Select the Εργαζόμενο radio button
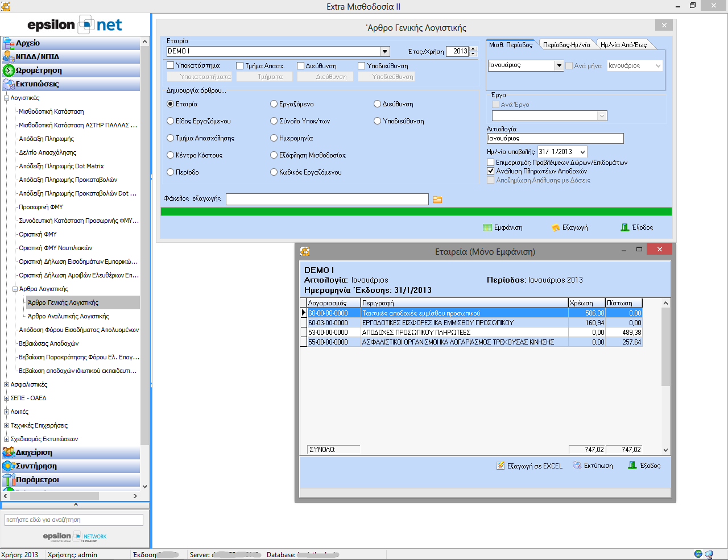The height and width of the screenshot is (560, 728). pos(274,104)
